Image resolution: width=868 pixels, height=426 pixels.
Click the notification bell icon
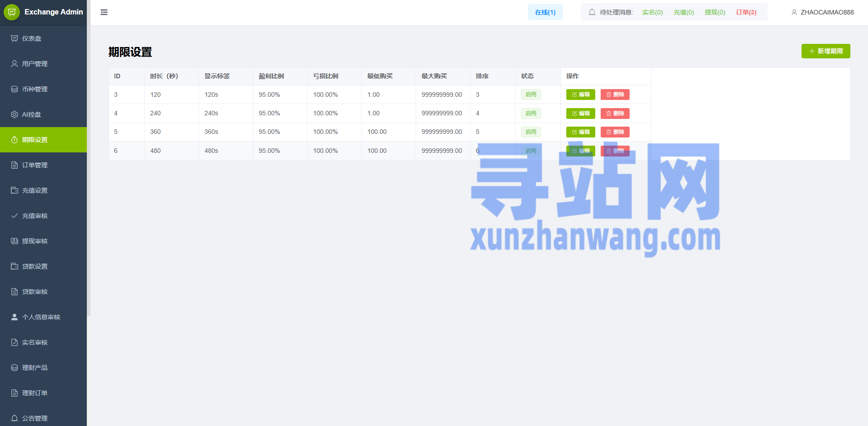592,12
